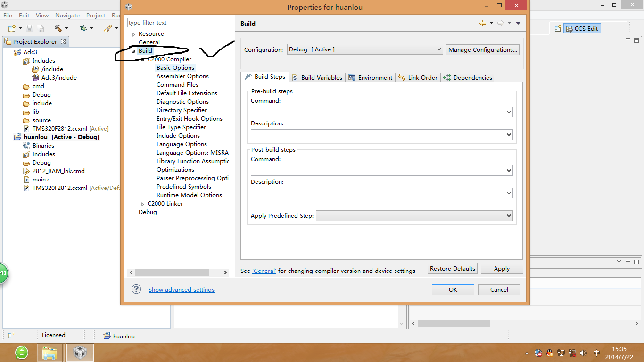Click the Code Composer Studio taskbar icon
This screenshot has width=644, height=362.
(x=80, y=353)
